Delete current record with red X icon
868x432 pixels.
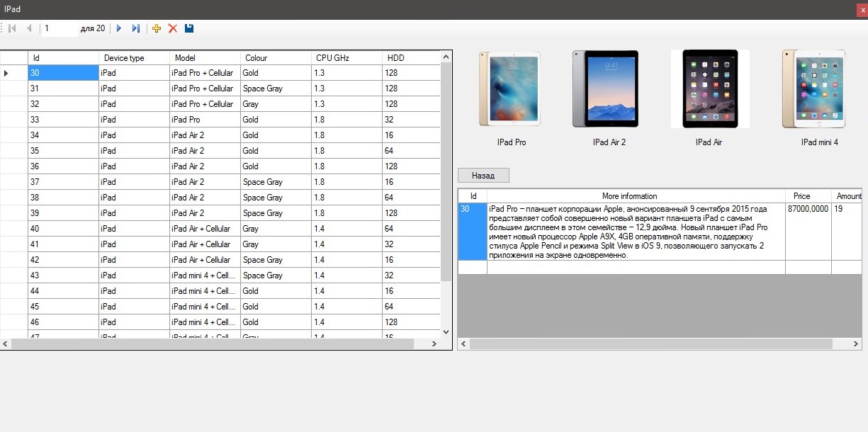173,28
